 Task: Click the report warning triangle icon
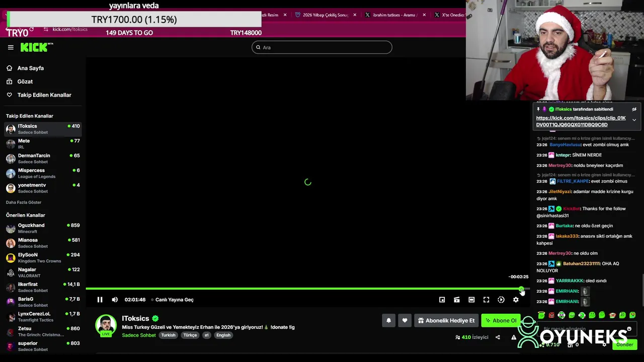514,337
